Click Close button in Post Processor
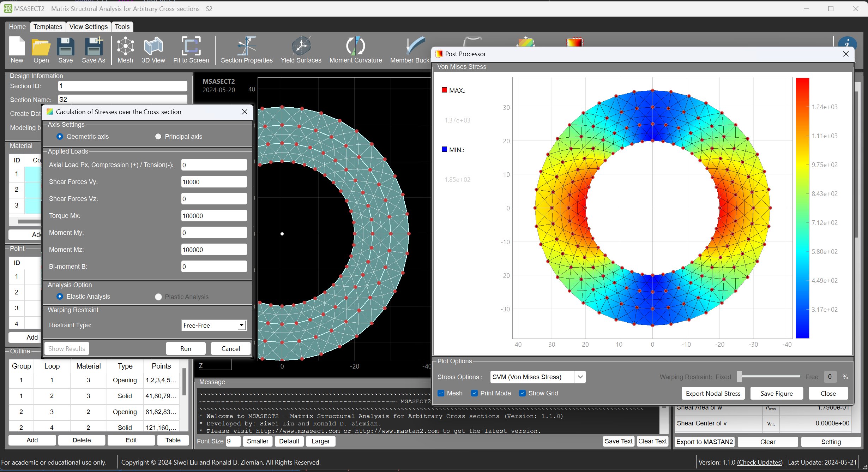This screenshot has height=472, width=868. (x=828, y=393)
